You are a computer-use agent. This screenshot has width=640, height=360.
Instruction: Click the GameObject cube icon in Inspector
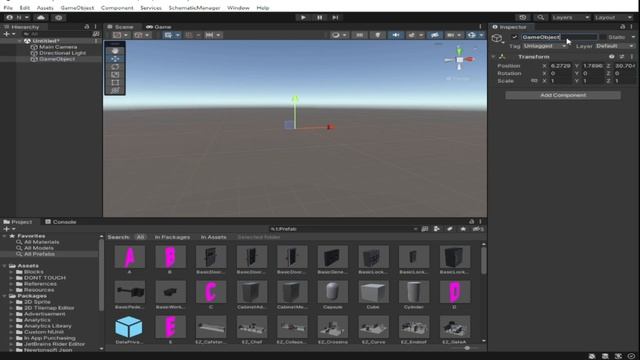[x=496, y=38]
